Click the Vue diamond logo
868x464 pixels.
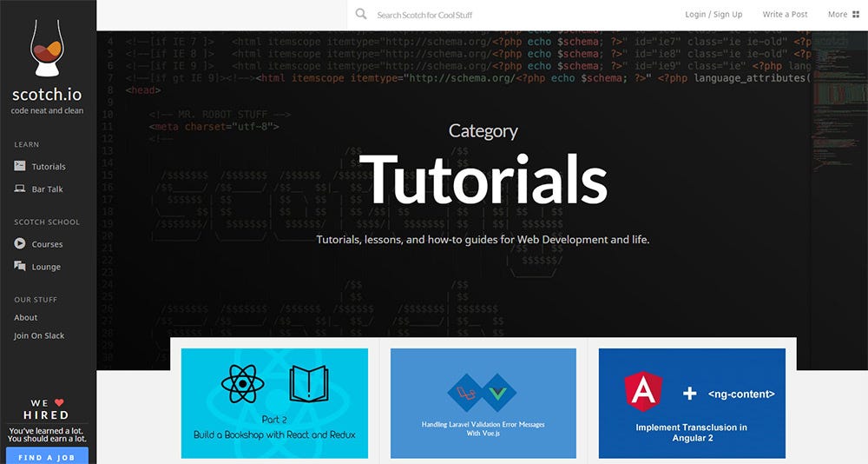pos(498,393)
